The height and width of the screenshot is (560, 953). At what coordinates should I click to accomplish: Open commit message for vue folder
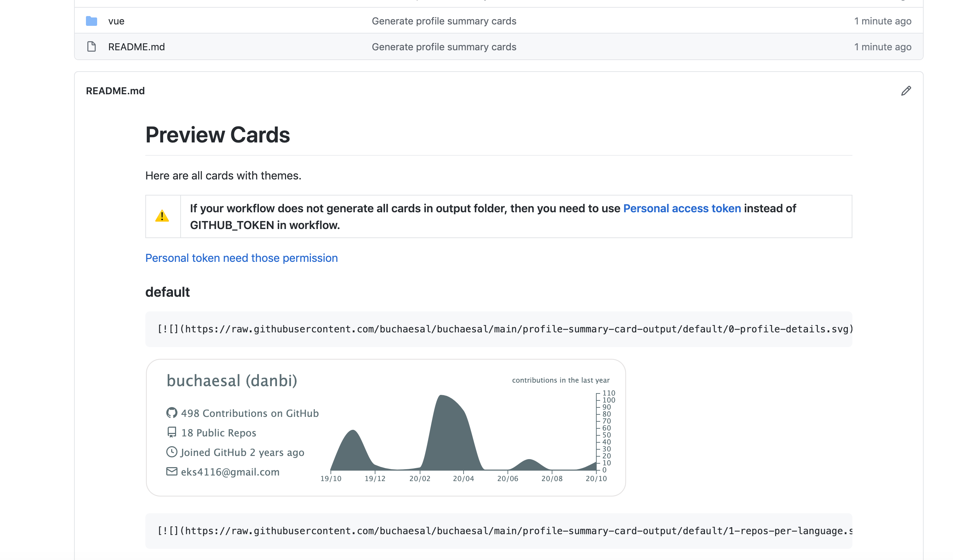pyautogui.click(x=444, y=21)
